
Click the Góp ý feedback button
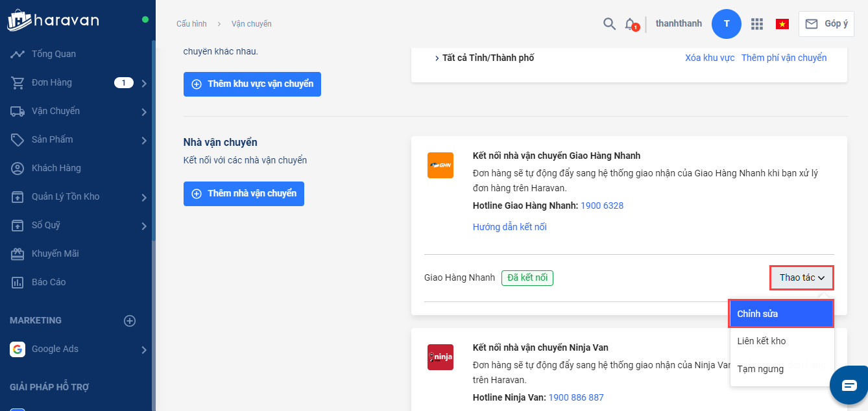(826, 24)
